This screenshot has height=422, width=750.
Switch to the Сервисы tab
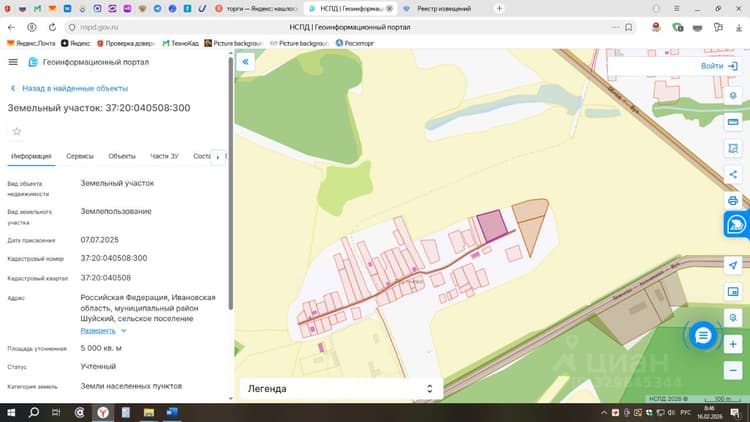[80, 156]
